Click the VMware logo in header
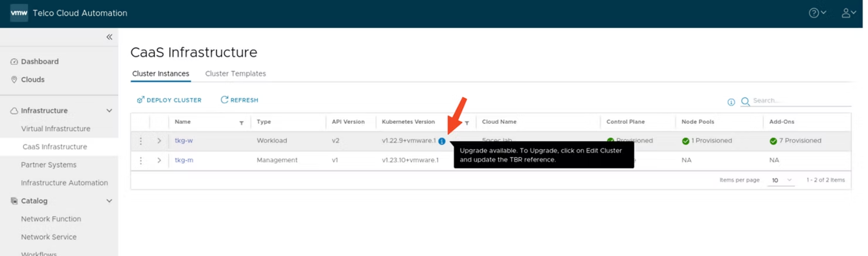This screenshot has height=256, width=868. point(19,13)
